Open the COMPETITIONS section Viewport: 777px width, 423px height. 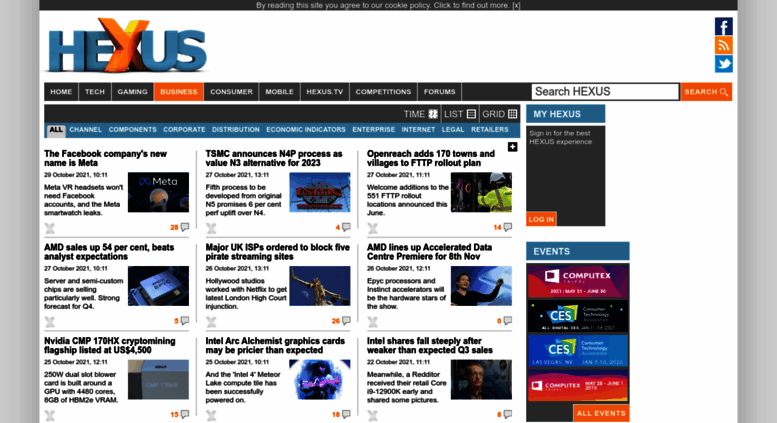pos(384,92)
